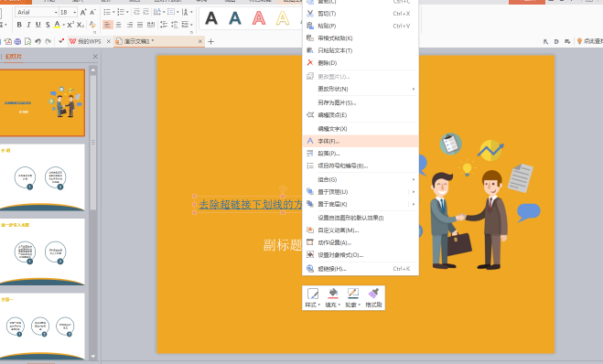The image size is (603, 364).
Task: Enable center alignment for paragraph
Action: point(118,25)
